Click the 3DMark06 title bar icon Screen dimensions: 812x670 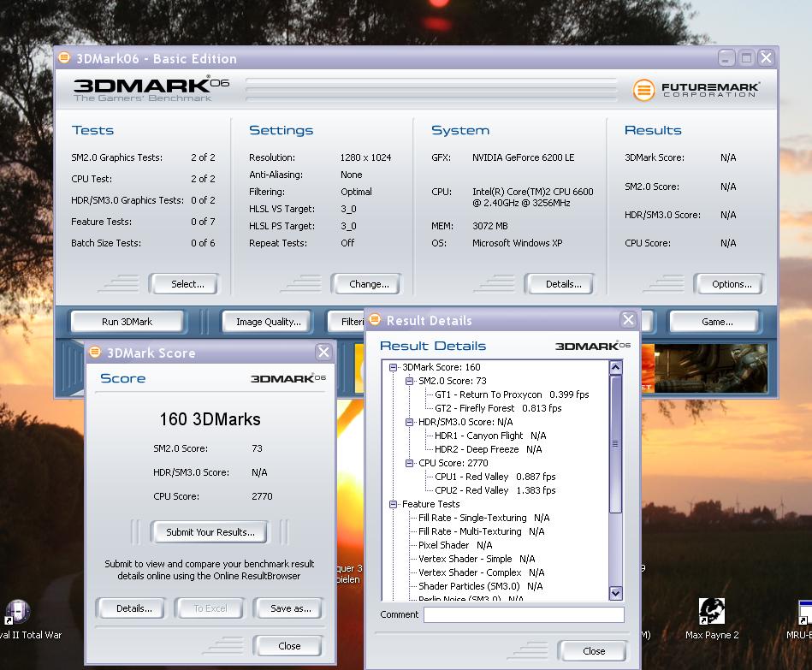(64, 57)
